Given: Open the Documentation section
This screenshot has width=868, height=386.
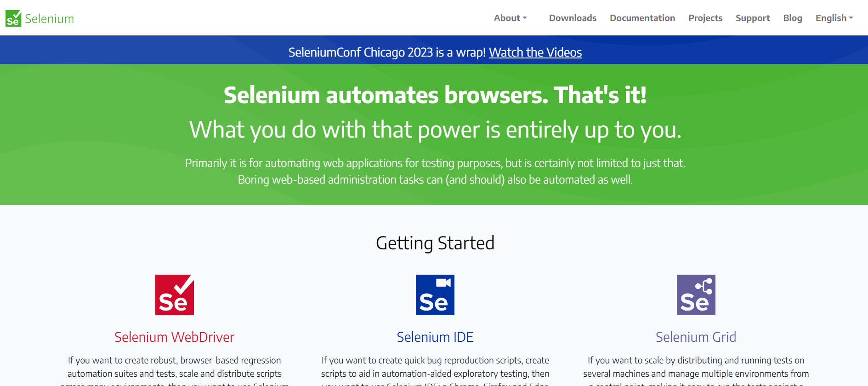Looking at the screenshot, I should coord(642,18).
